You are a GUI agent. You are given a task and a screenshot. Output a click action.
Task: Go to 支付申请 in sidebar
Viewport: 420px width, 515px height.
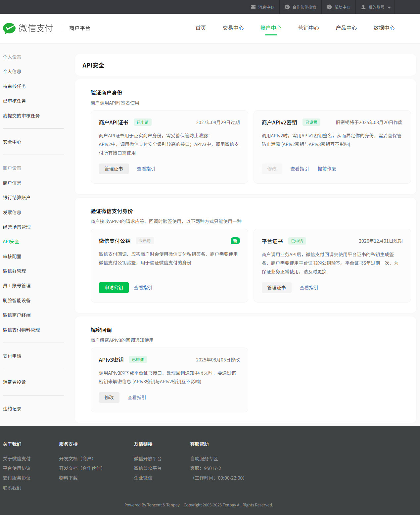tap(12, 356)
